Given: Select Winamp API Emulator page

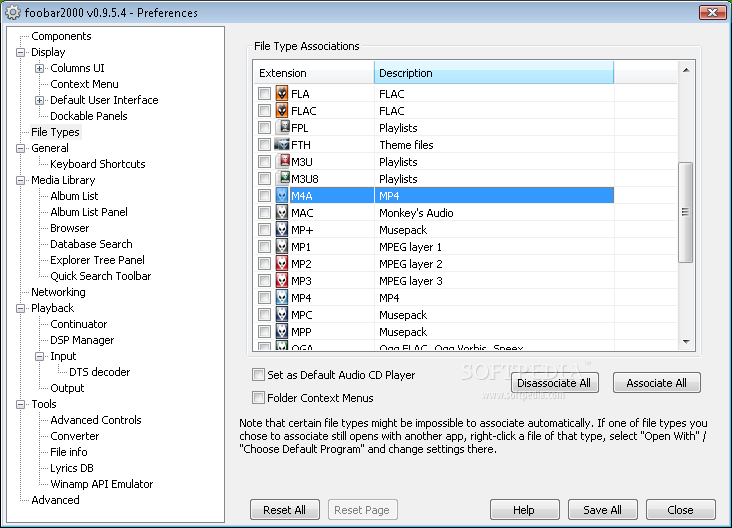Looking at the screenshot, I should click(x=102, y=484).
